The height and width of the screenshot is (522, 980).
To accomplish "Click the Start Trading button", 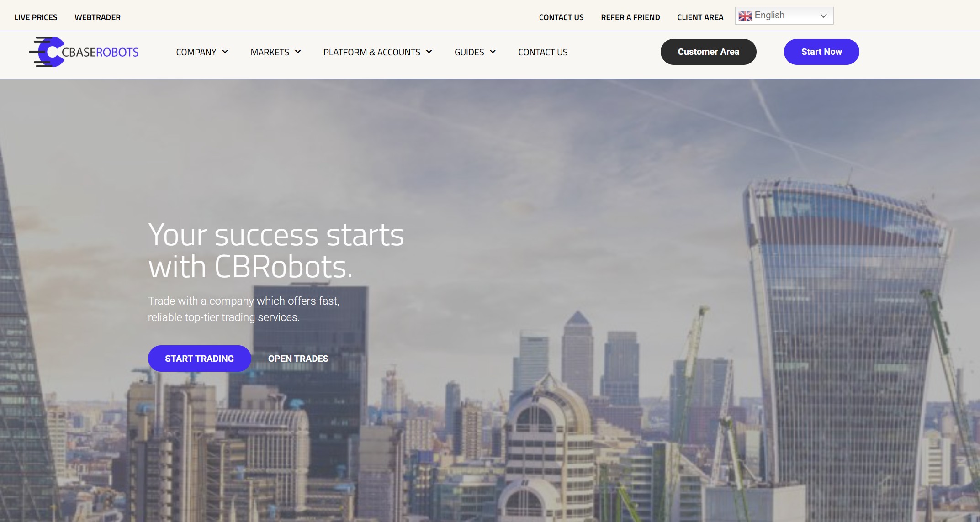I will point(199,359).
